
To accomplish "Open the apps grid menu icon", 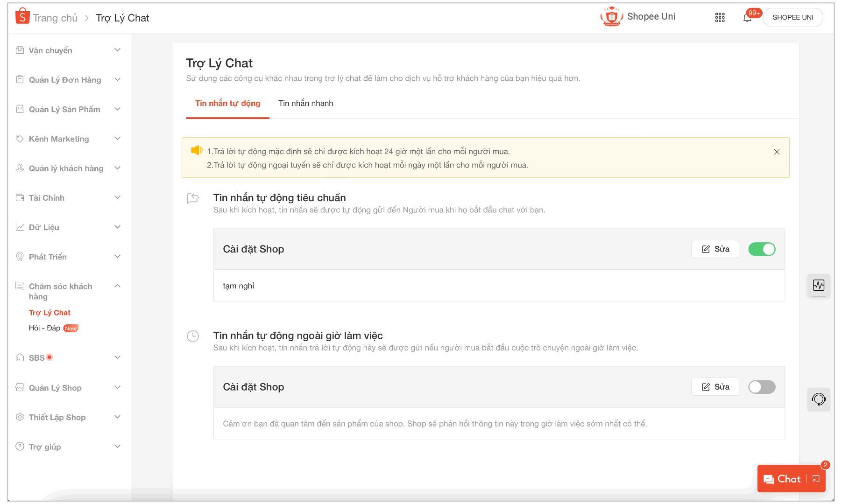I will [720, 18].
